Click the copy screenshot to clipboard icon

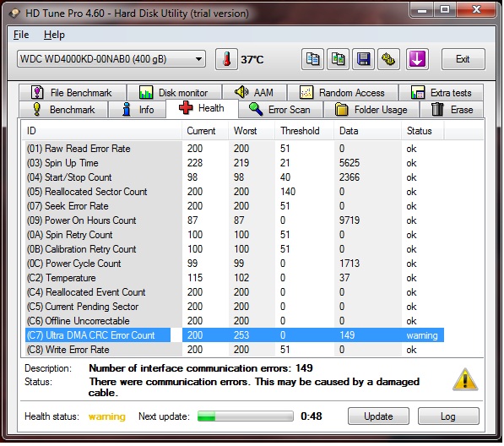[x=338, y=59]
